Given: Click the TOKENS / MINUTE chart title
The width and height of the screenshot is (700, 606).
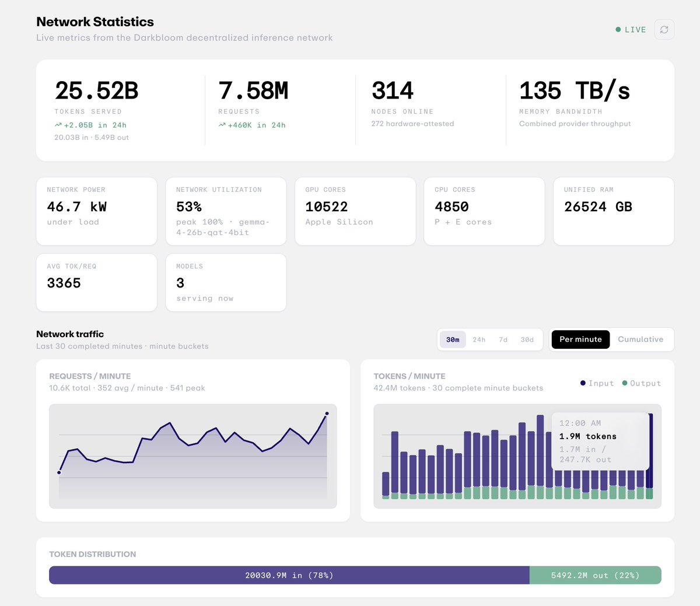Looking at the screenshot, I should coord(409,376).
